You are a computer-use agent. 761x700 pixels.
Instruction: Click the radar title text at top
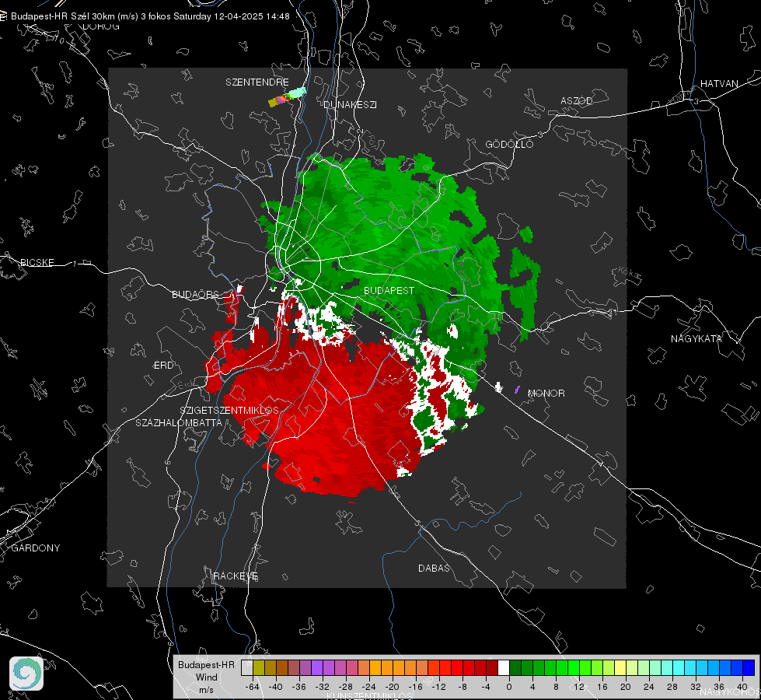pos(150,16)
